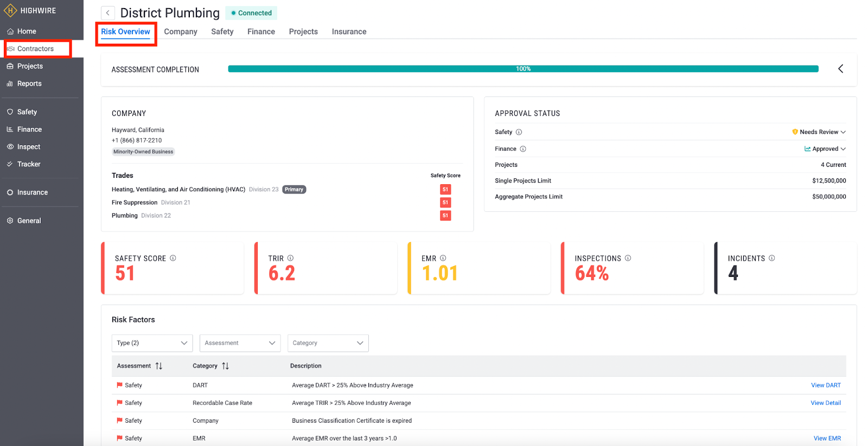Click the Incidents info icon
Screen dimensions: 868x446
[x=771, y=258]
